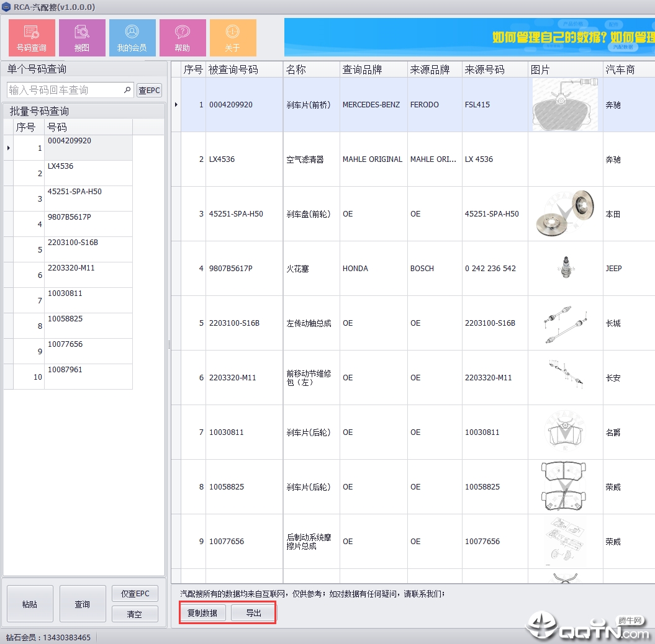Click the 仅查EPC button
This screenshot has width=655, height=644.
point(135,594)
